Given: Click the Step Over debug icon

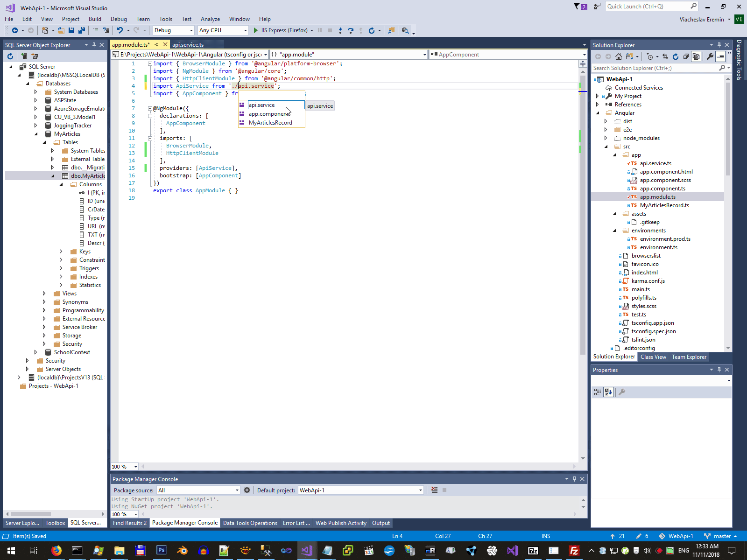Looking at the screenshot, I should (x=351, y=30).
